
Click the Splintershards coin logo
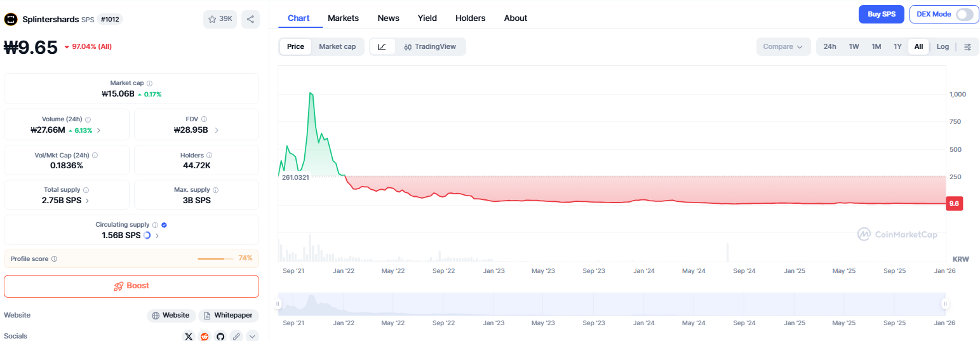click(x=11, y=19)
